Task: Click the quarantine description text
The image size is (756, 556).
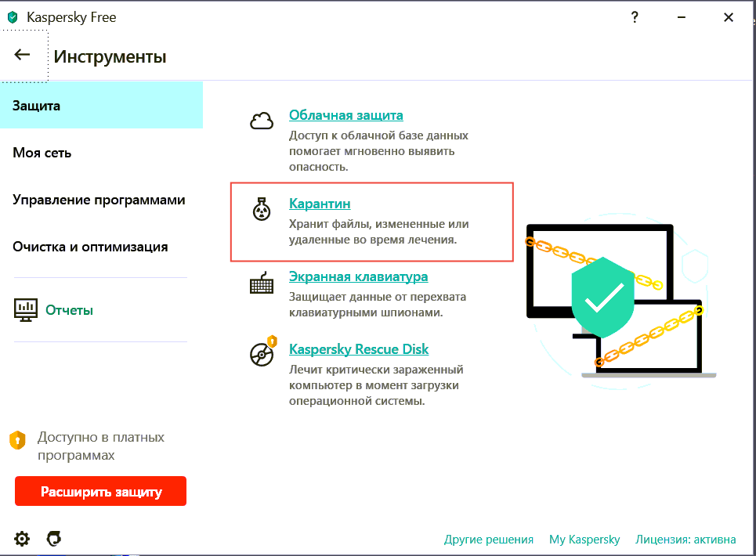Action: click(x=378, y=232)
